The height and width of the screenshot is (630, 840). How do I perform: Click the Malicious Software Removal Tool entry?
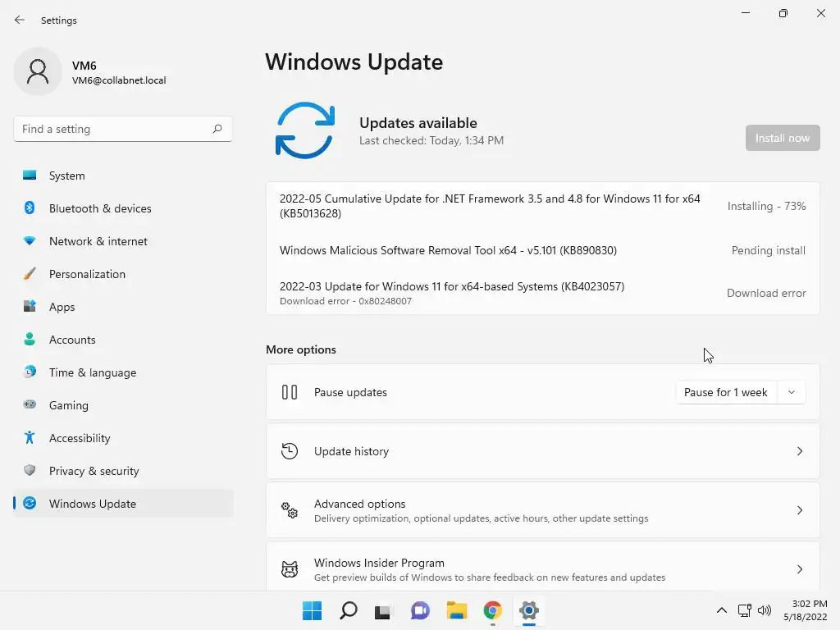pyautogui.click(x=448, y=250)
